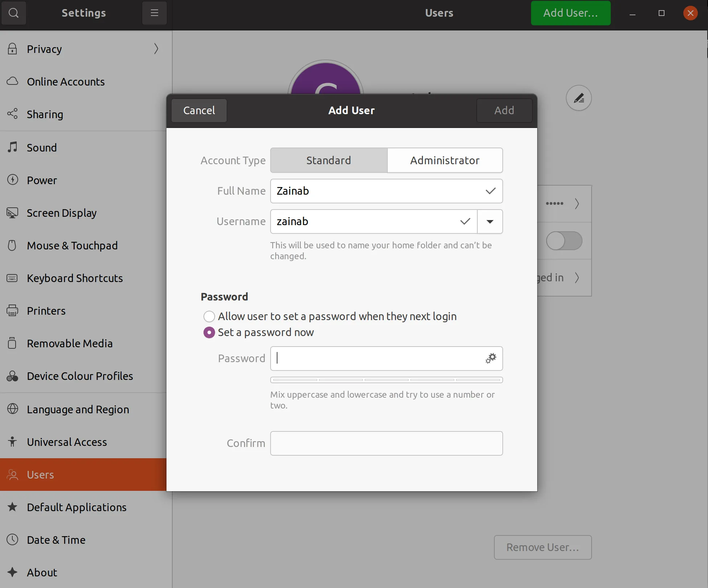Open the hamburger menu in Settings header

tap(154, 13)
